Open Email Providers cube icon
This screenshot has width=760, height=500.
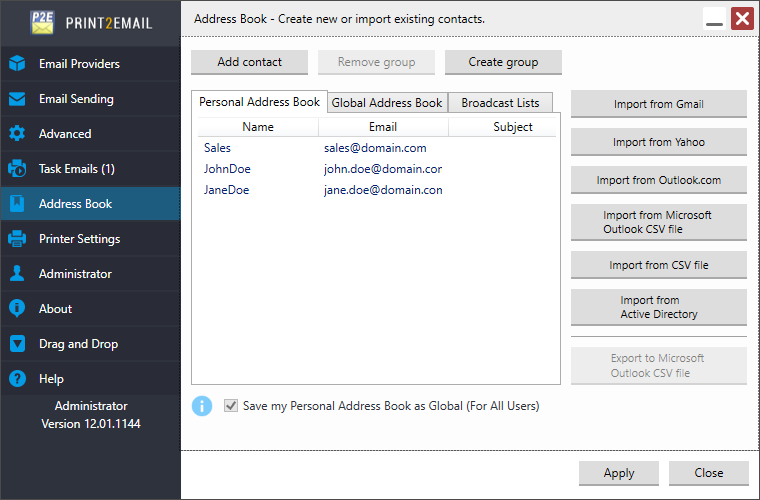(17, 63)
